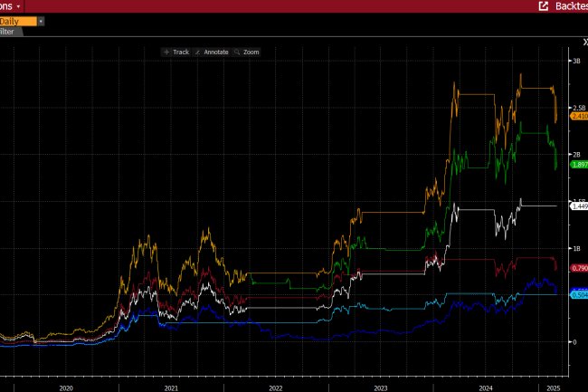This screenshot has width=588, height=392.
Task: Click the 2020 label on the time axis
Action: (x=66, y=388)
